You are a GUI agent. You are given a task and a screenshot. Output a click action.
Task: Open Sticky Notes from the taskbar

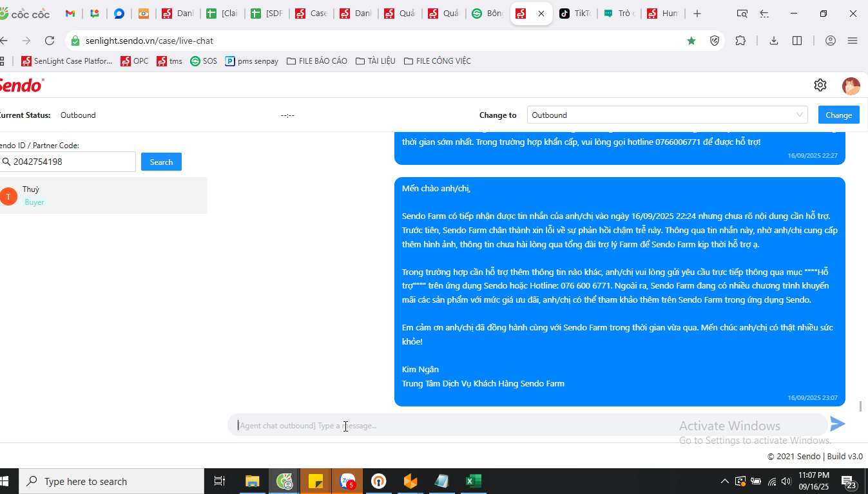[x=316, y=481]
